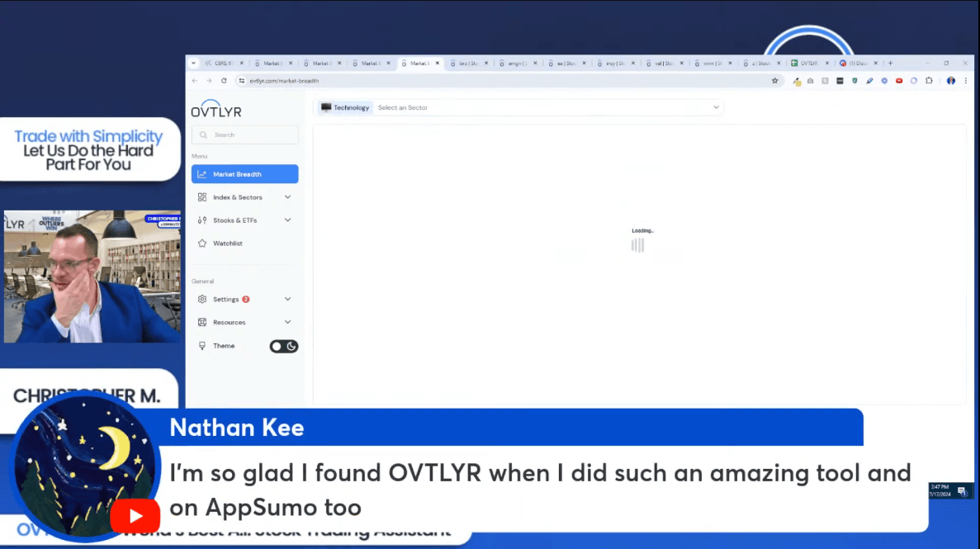980x549 pixels.
Task: Close the active Market Breadth tab
Action: click(x=438, y=63)
